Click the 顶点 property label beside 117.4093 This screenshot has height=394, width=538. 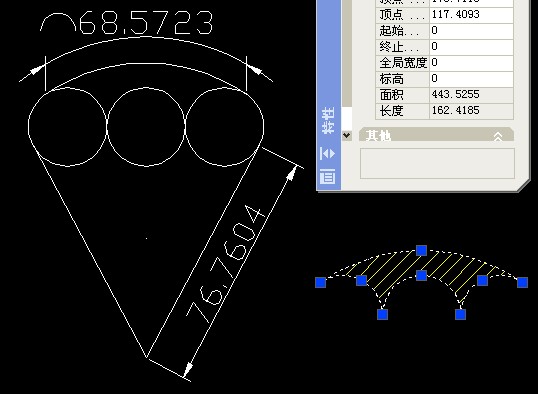[402, 14]
